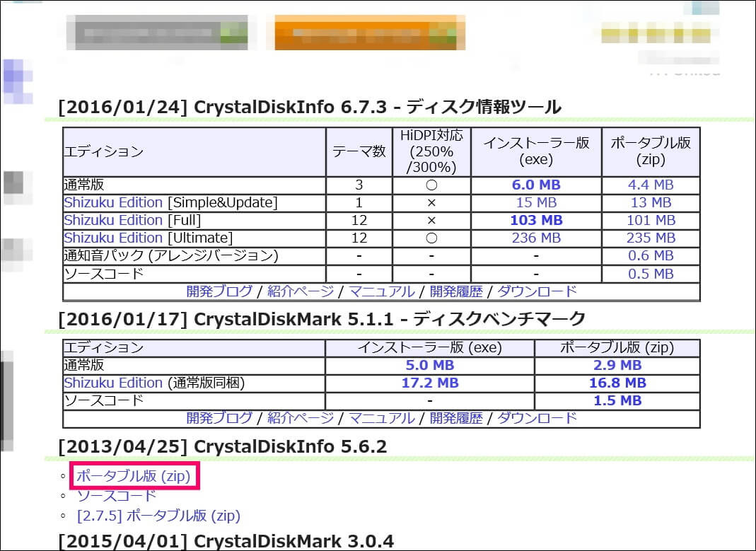Click the ○ HiDPI mark in 通常版 row
The height and width of the screenshot is (551, 756).
point(431,185)
